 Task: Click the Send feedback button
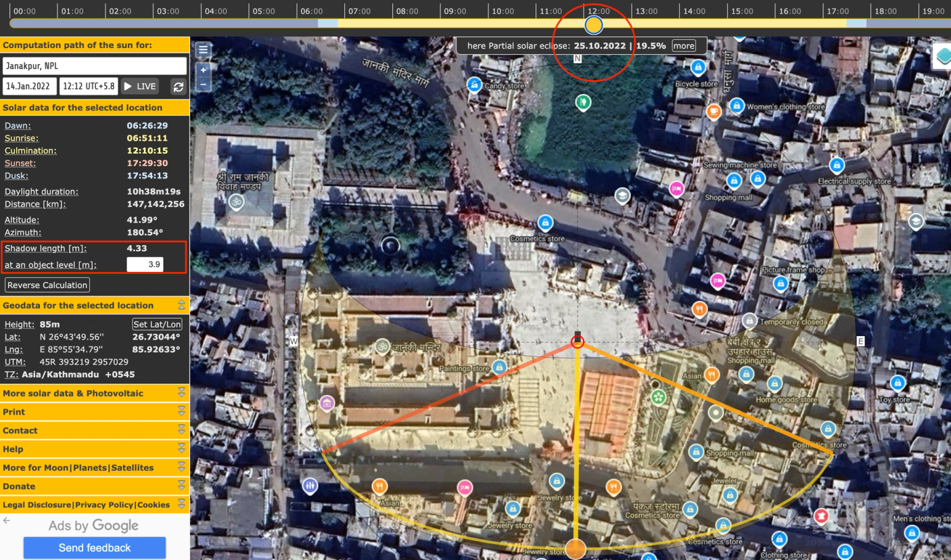click(95, 548)
